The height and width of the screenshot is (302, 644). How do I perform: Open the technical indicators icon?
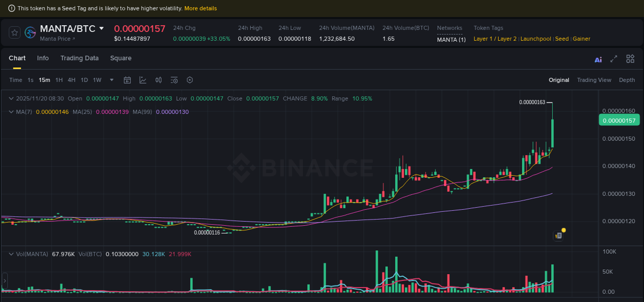pyautogui.click(x=158, y=80)
